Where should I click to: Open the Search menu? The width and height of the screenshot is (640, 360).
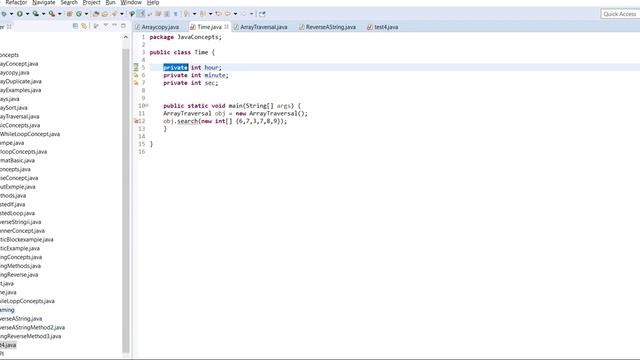(69, 2)
